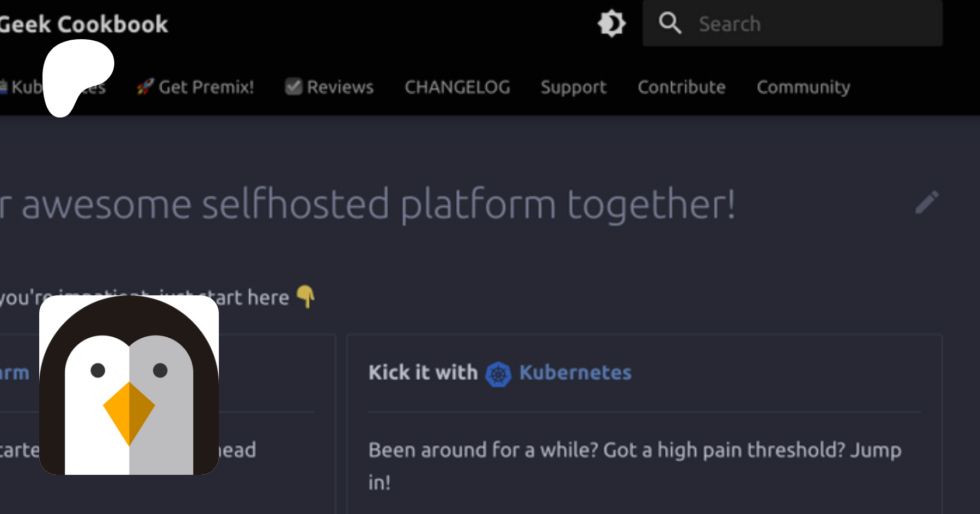Click the rocket icon beside Get Premix!
Image resolution: width=980 pixels, height=514 pixels.
point(145,86)
